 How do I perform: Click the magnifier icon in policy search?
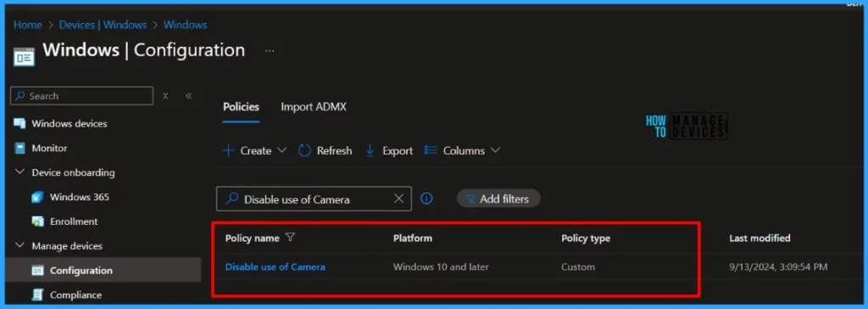click(233, 199)
